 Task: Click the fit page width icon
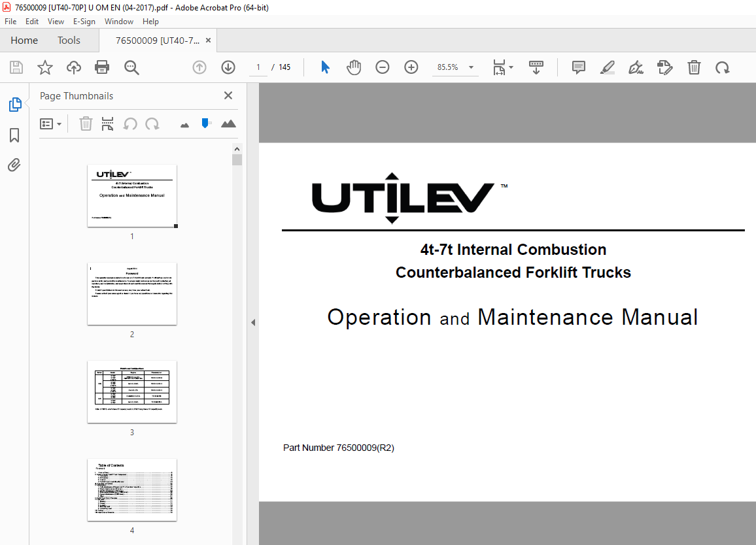pyautogui.click(x=499, y=67)
